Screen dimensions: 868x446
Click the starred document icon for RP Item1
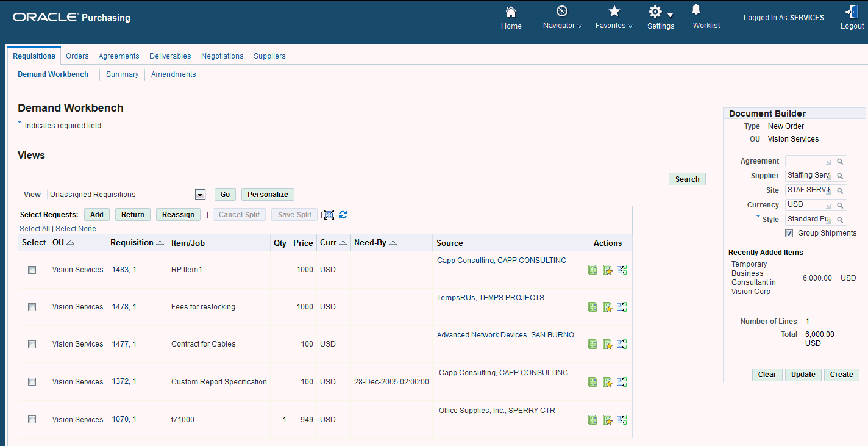click(607, 270)
